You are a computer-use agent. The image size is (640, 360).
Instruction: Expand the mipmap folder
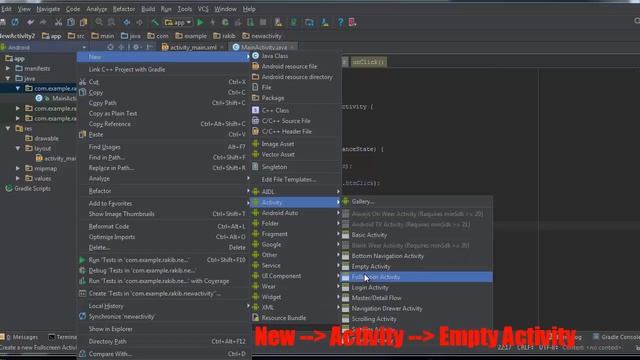pyautogui.click(x=18, y=169)
